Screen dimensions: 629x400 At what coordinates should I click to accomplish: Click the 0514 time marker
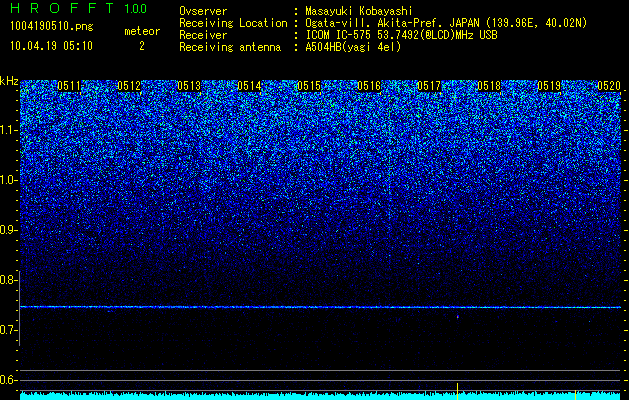click(x=249, y=86)
